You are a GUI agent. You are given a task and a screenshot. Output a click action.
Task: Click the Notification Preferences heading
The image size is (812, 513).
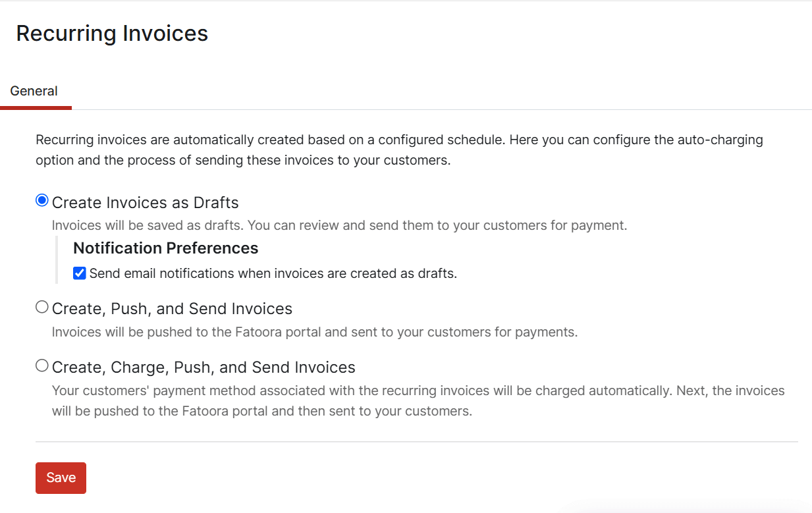click(x=165, y=248)
